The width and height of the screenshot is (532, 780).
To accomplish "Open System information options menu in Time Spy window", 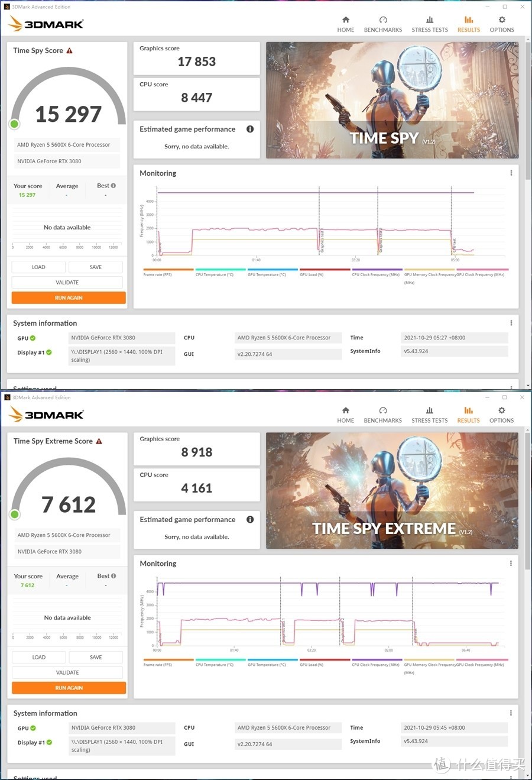I will pos(511,323).
